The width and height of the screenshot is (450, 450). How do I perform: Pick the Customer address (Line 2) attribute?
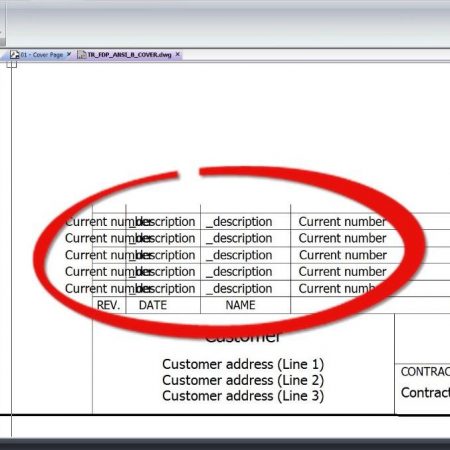click(x=243, y=380)
